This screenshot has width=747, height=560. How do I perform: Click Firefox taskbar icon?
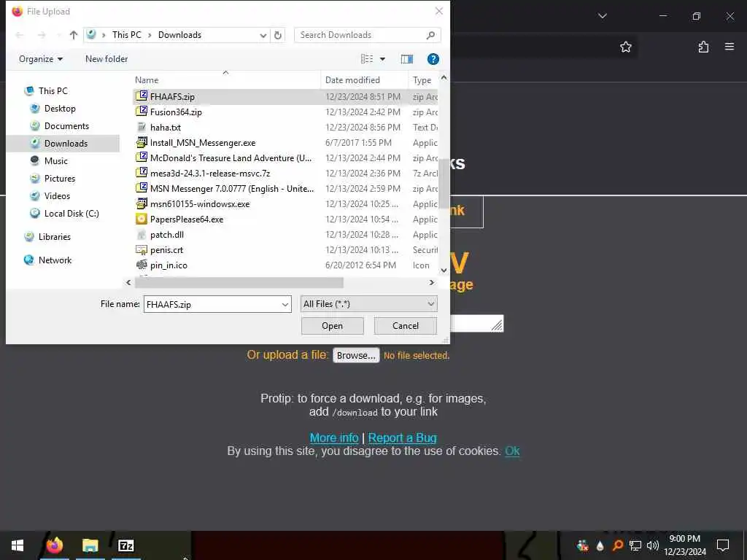click(x=54, y=545)
